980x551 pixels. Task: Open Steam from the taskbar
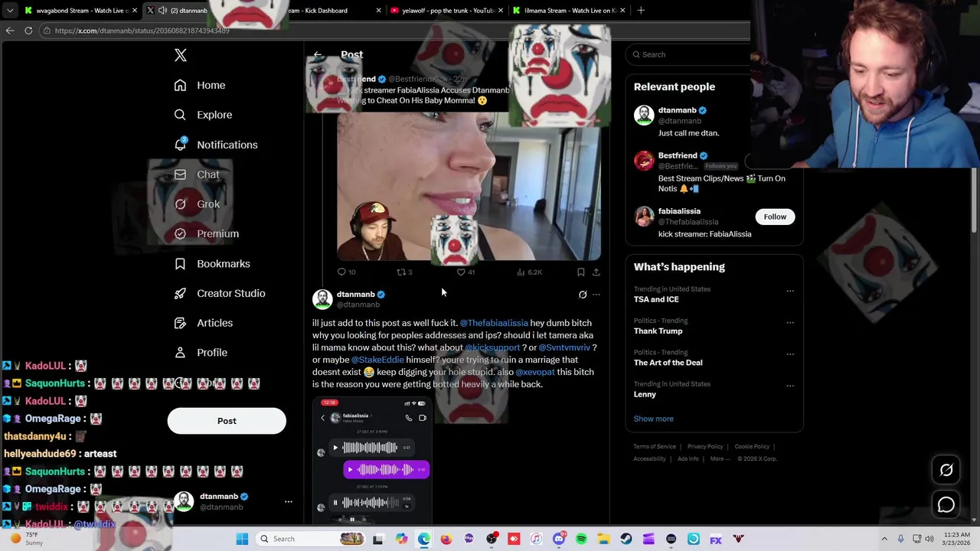(626, 539)
